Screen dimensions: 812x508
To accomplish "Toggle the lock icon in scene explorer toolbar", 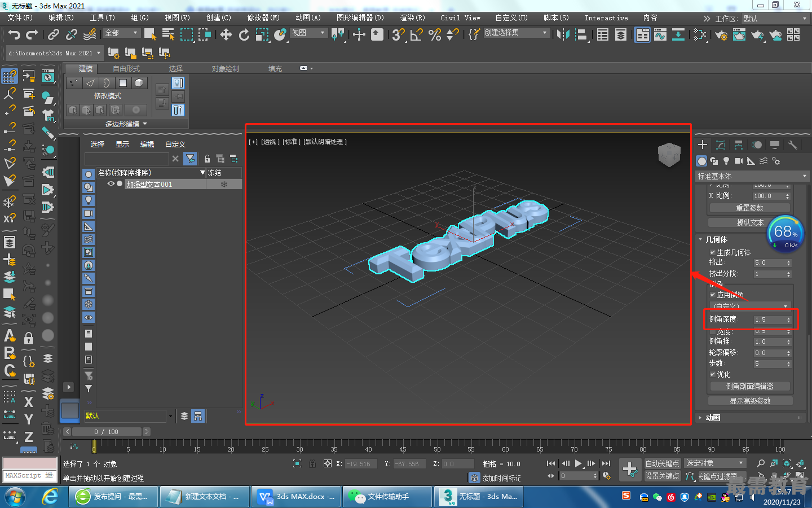I will click(x=207, y=159).
